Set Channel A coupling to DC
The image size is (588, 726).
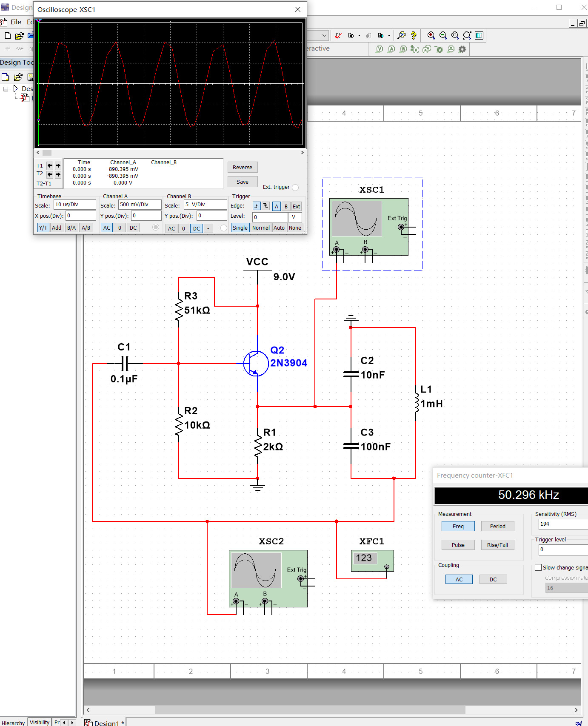(133, 228)
